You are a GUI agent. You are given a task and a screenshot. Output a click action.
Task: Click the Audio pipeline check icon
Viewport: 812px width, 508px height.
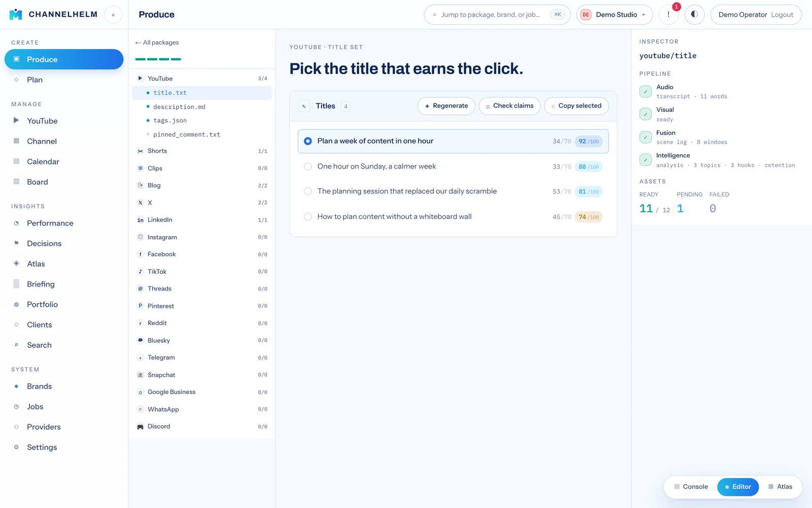click(646, 91)
